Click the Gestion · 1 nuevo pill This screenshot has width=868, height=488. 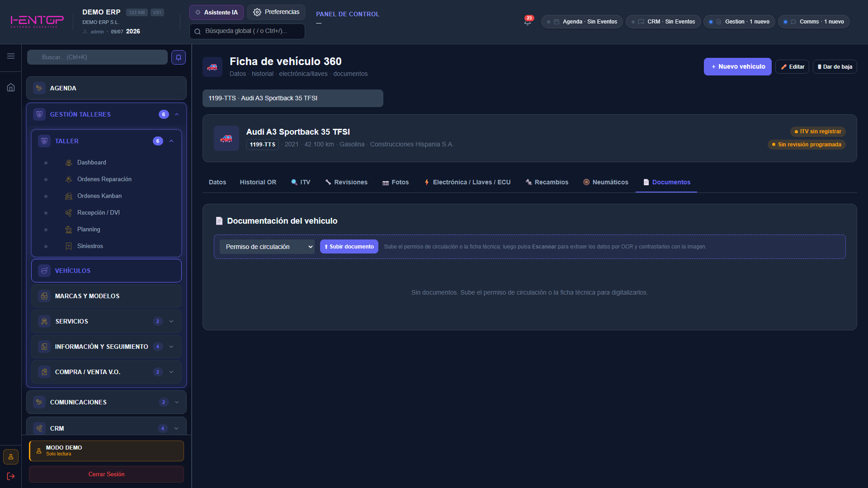click(x=740, y=22)
